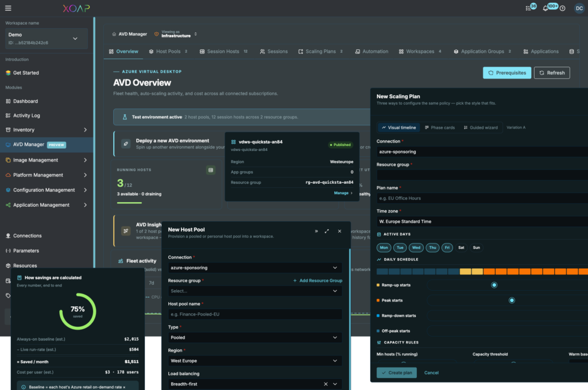This screenshot has height=390, width=588.
Task: Click the savings calculator icon
Action: point(19,278)
